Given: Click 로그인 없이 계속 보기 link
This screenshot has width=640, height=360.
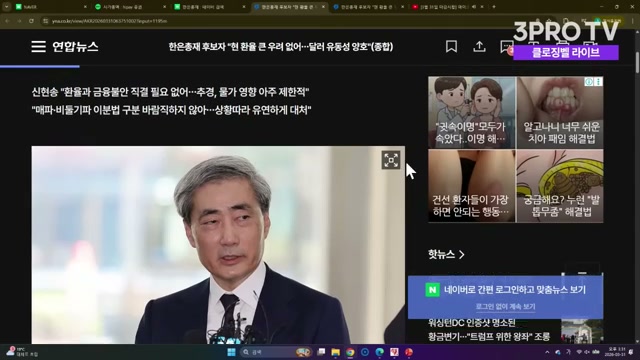Looking at the screenshot, I should tap(505, 307).
